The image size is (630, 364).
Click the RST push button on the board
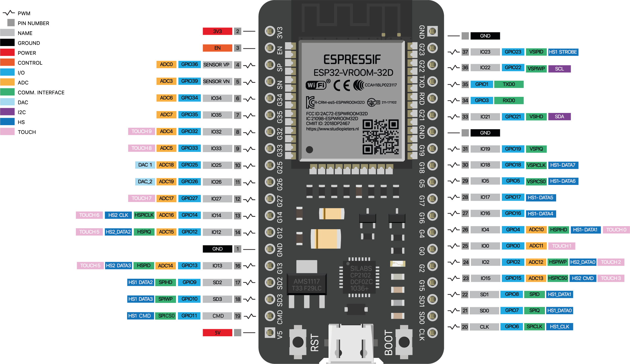(298, 342)
